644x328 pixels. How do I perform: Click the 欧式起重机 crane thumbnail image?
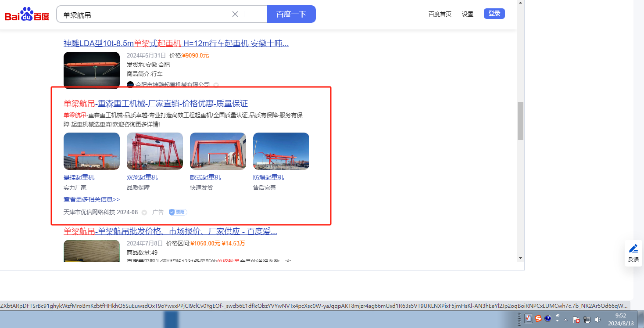tap(218, 151)
